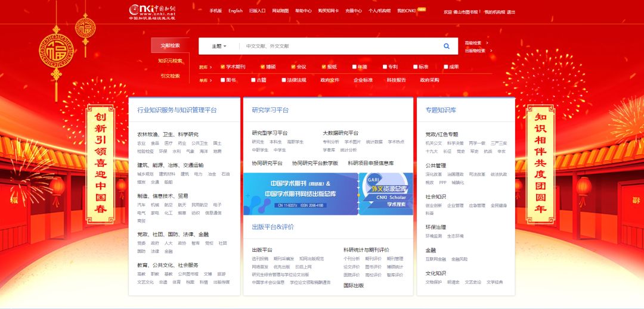644x309 pixels.
Task: Open 行业知识服务与知识管理平台 heading
Action: pos(177,110)
